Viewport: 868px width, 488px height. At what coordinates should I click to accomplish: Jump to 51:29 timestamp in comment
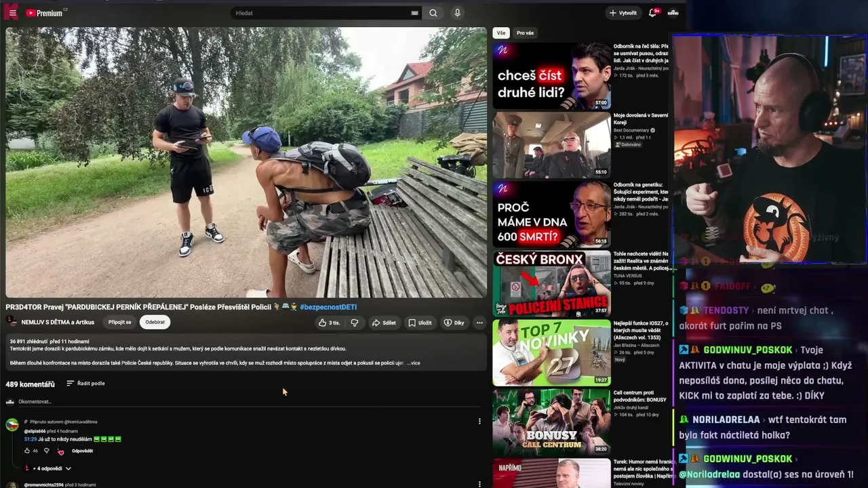tap(29, 439)
